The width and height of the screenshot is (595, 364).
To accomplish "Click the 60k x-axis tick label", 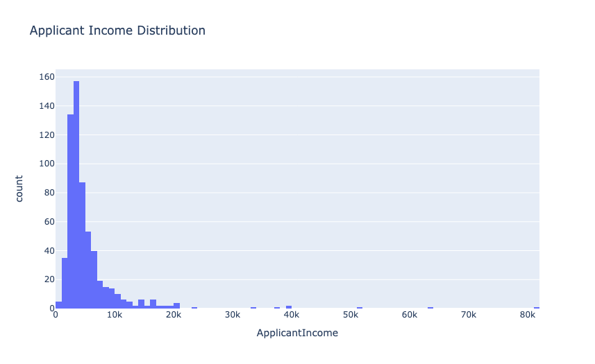I will pos(410,315).
